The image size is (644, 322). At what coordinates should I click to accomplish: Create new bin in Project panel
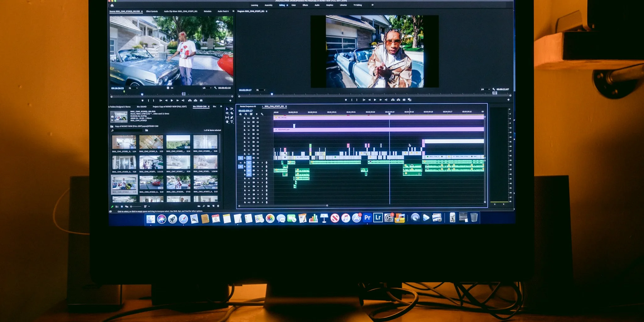pyautogui.click(x=208, y=206)
